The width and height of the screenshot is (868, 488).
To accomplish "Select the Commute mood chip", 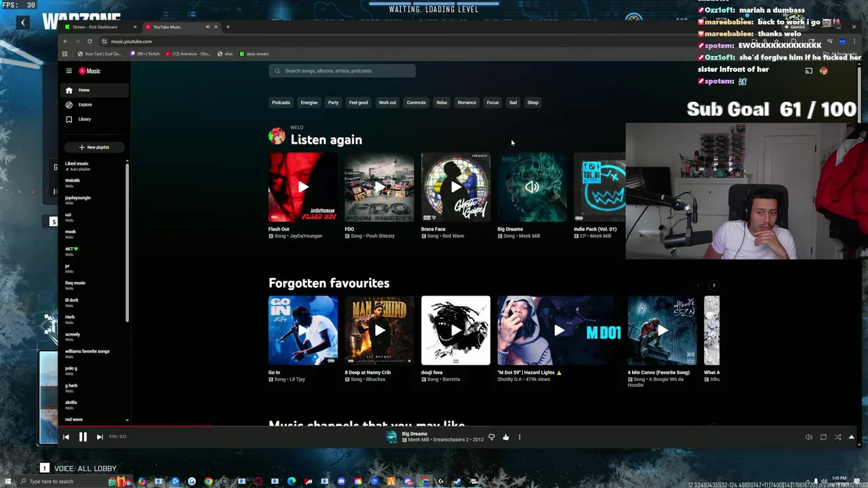I will (x=416, y=102).
